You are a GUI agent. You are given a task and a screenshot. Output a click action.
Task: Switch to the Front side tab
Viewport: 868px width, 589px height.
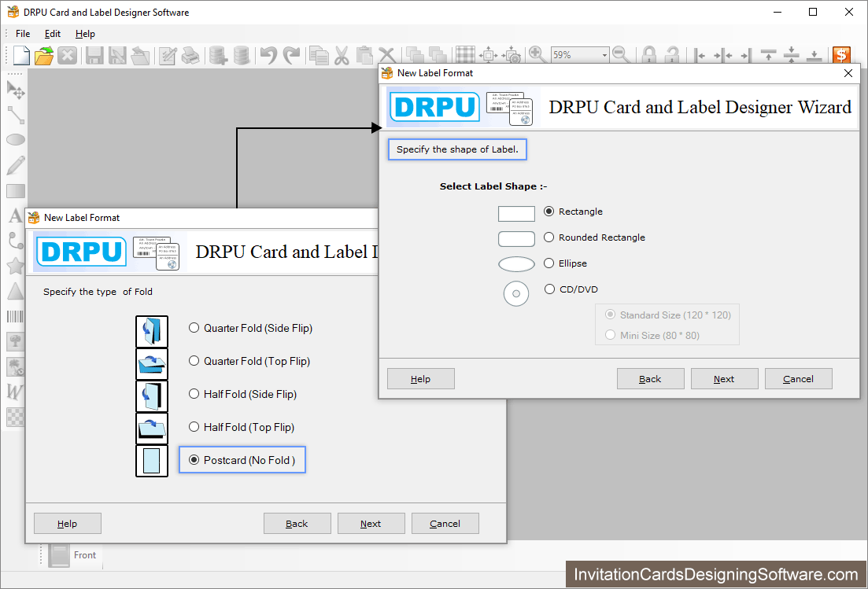pos(72,555)
